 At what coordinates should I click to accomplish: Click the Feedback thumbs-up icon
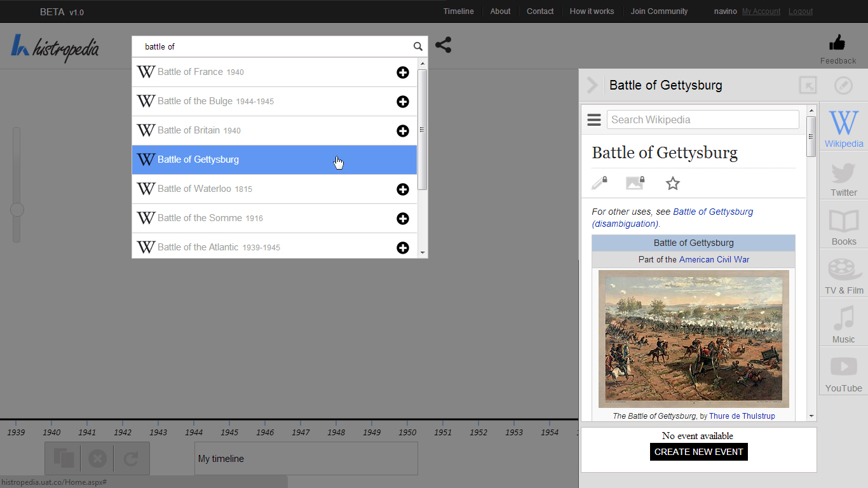click(837, 43)
